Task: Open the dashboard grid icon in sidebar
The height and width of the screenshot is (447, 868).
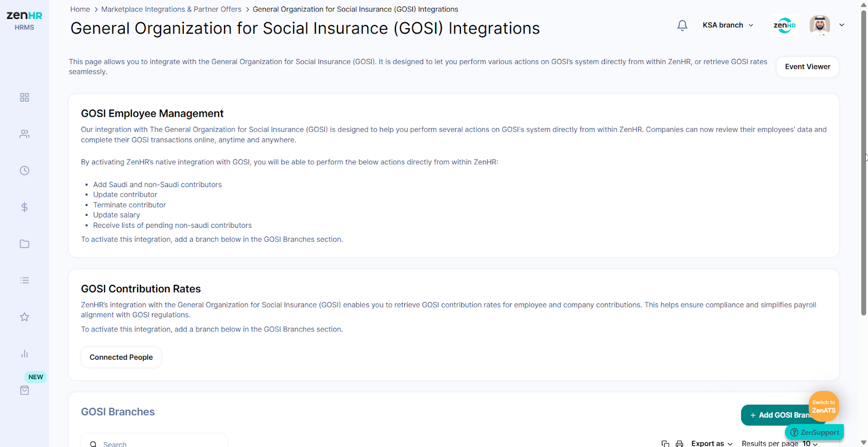Action: click(24, 98)
